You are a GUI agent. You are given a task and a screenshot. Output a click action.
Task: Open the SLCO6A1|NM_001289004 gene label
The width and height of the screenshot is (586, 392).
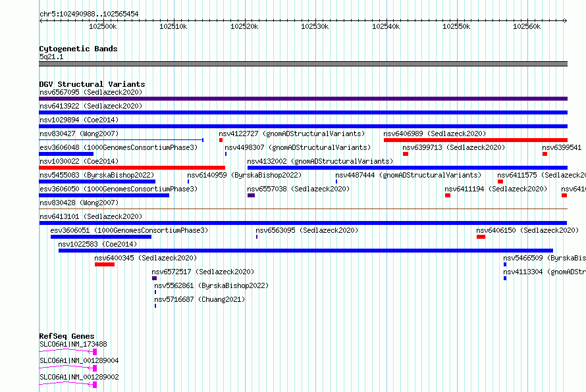(79, 360)
